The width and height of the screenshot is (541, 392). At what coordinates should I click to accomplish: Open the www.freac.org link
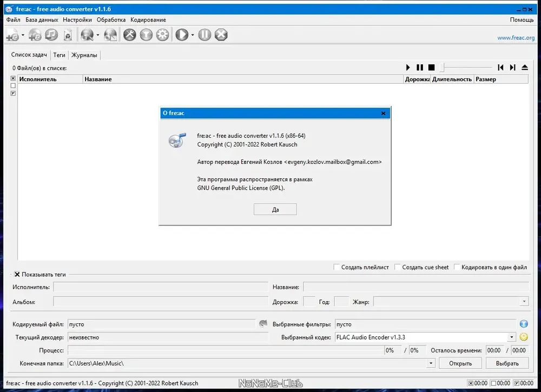pyautogui.click(x=516, y=38)
